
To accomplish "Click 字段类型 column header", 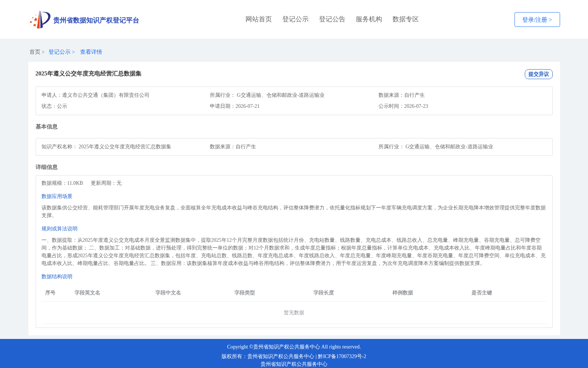I will click(245, 293).
